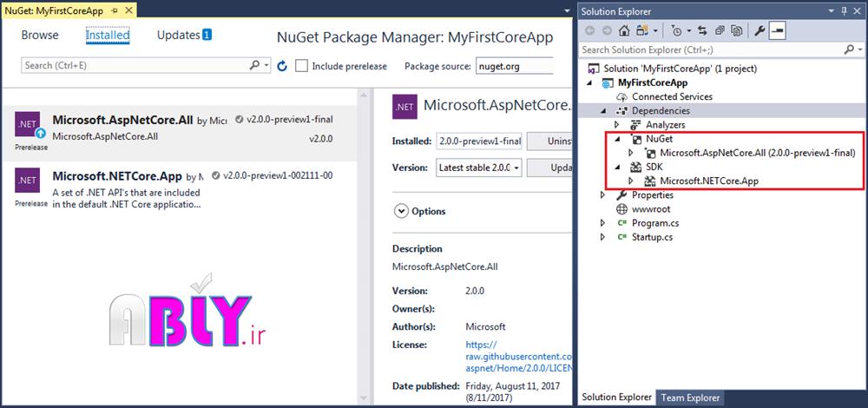Screen dimensions: 868x408
Task: Expand the Program.cs node
Action: point(603,223)
